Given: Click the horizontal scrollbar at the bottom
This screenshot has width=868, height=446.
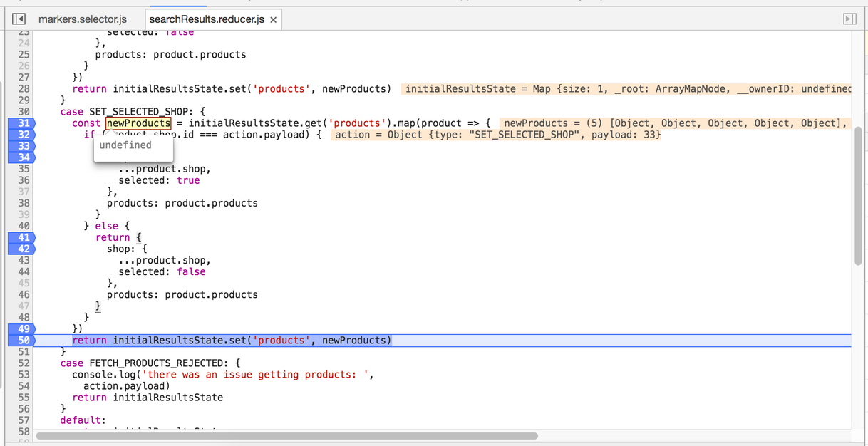Looking at the screenshot, I should pos(286,435).
